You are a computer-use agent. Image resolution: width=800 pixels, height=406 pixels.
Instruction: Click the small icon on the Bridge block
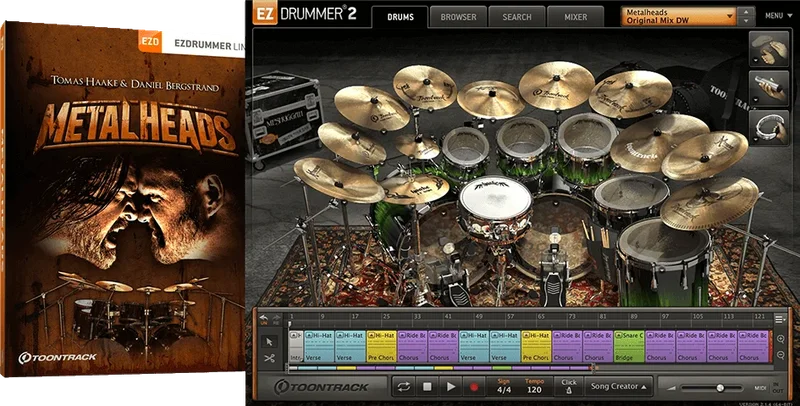[619, 336]
